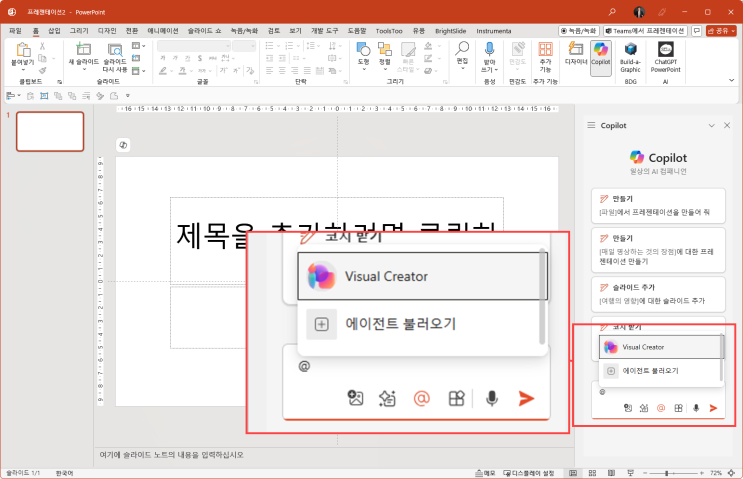Open the 파일 (File) menu
This screenshot has height=479, width=743.
tap(16, 31)
